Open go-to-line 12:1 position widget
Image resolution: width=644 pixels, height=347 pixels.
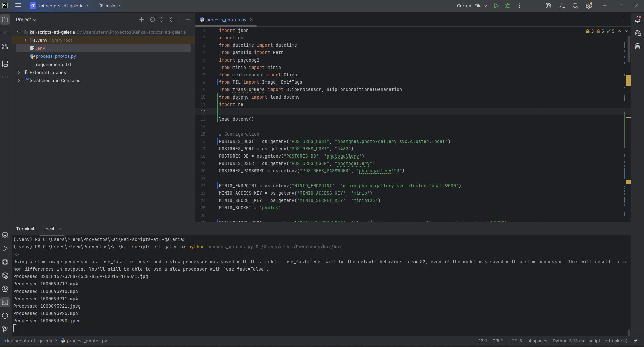[x=483, y=341]
